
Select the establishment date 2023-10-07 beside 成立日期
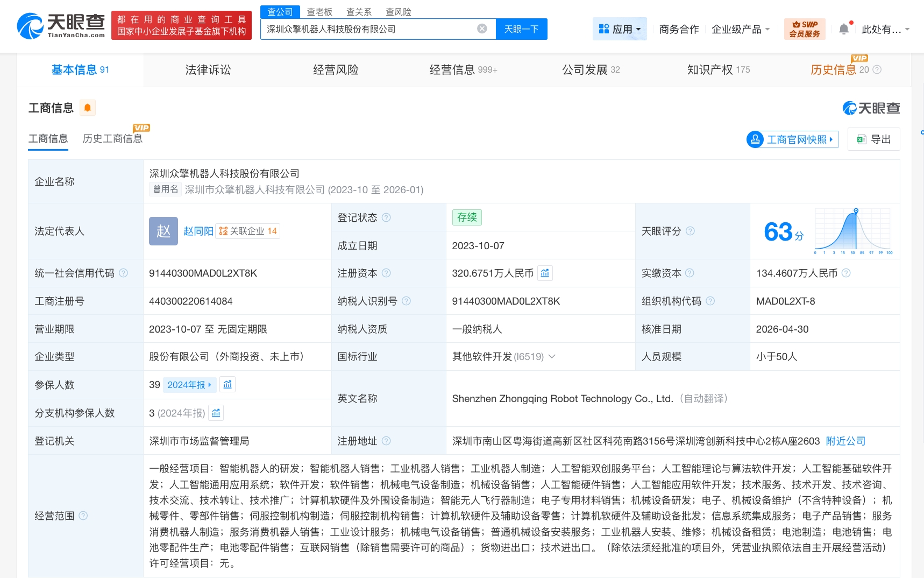[x=478, y=245]
